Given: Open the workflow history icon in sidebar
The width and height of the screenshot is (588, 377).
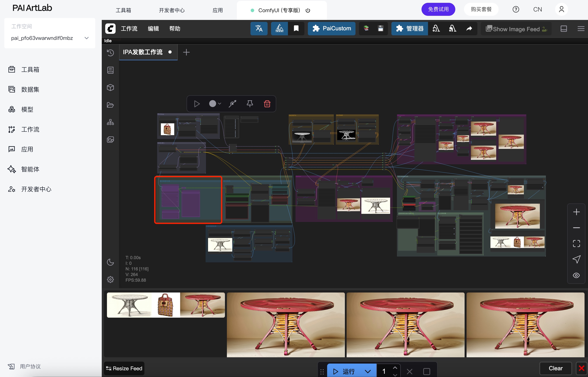Looking at the screenshot, I should tap(110, 53).
